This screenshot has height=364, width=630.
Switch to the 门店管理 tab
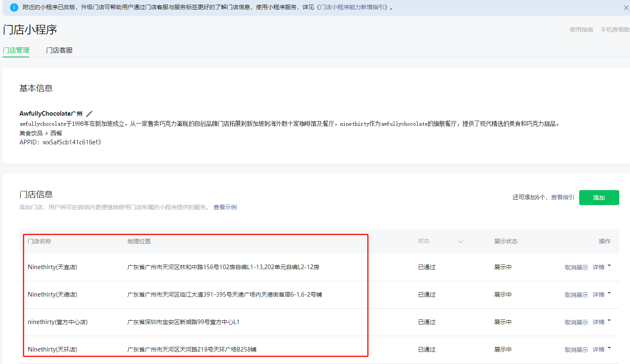tap(16, 50)
